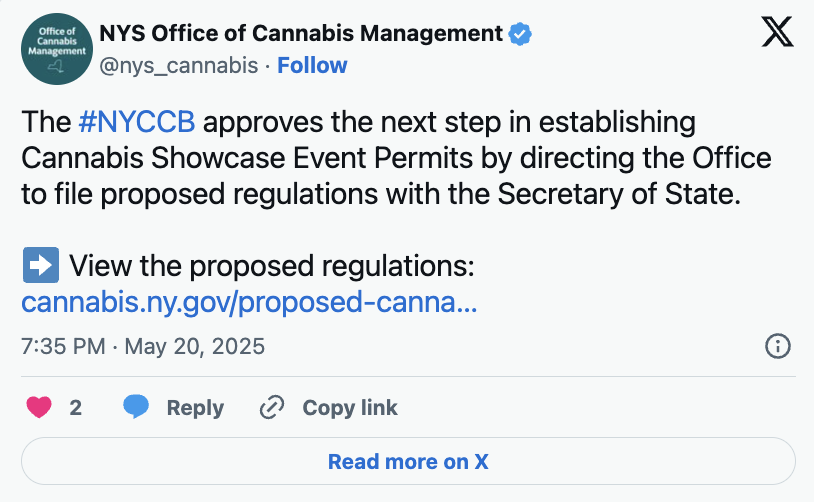Open the NYS Office of Cannabis Management name
This screenshot has width=814, height=502.
click(x=300, y=34)
